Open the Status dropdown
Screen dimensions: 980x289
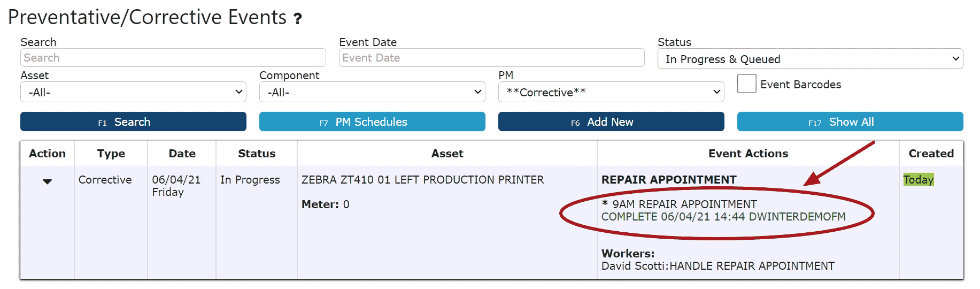pyautogui.click(x=809, y=59)
